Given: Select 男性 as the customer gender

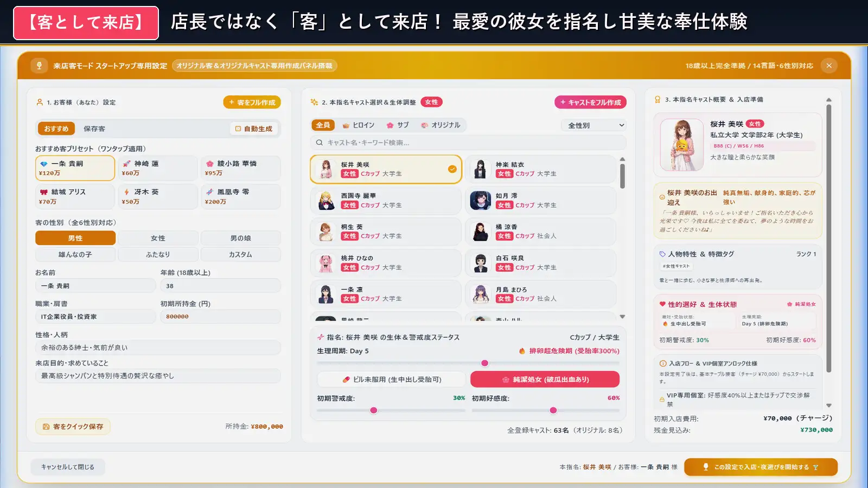Looking at the screenshot, I should [x=75, y=238].
